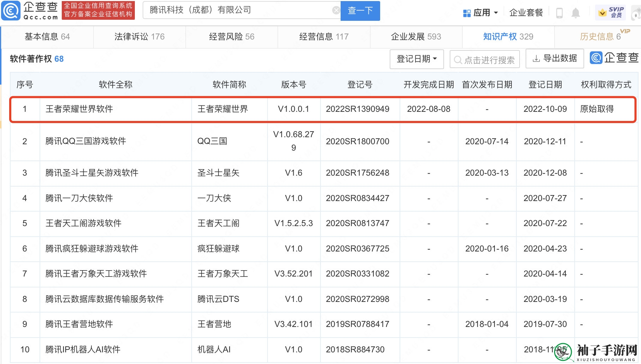The image size is (641, 364).
Task: Click the 查一下 search button
Action: [360, 11]
